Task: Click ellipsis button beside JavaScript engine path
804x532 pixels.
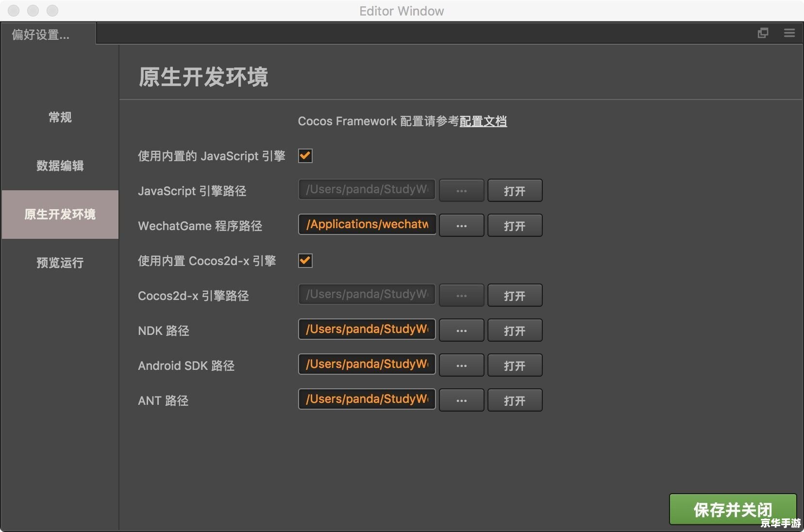Action: coord(461,191)
